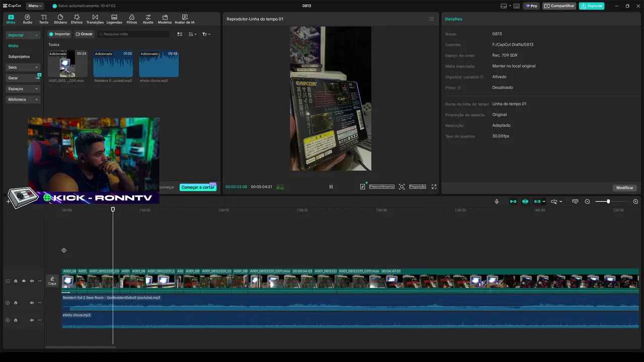Open the Modelos panel icon
The height and width of the screenshot is (362, 644).
(165, 19)
